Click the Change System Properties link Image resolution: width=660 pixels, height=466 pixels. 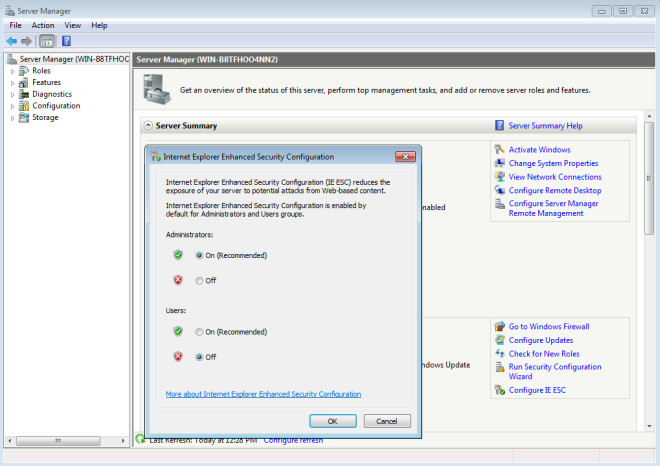coord(554,163)
